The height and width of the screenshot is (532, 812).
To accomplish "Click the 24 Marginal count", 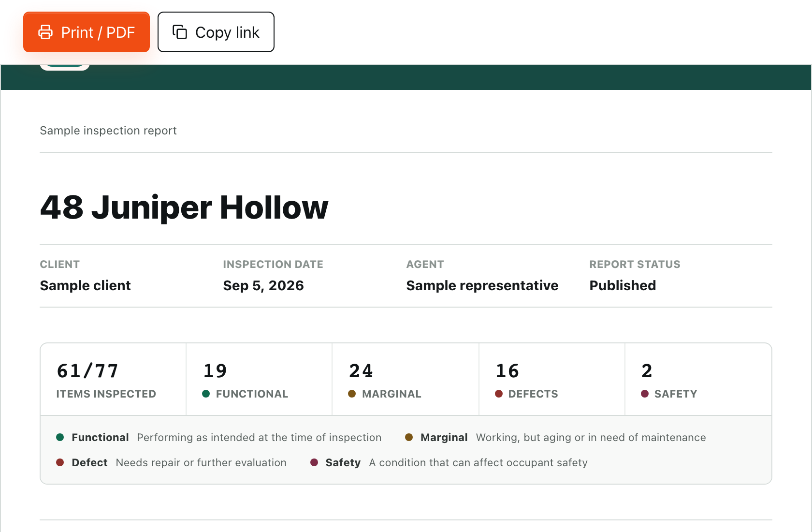I will tap(361, 371).
